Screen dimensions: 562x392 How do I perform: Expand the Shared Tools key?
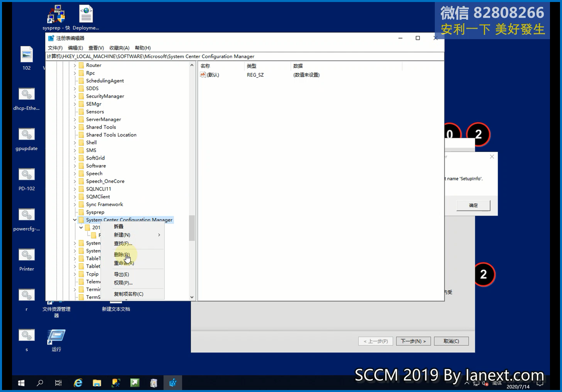[x=75, y=127]
